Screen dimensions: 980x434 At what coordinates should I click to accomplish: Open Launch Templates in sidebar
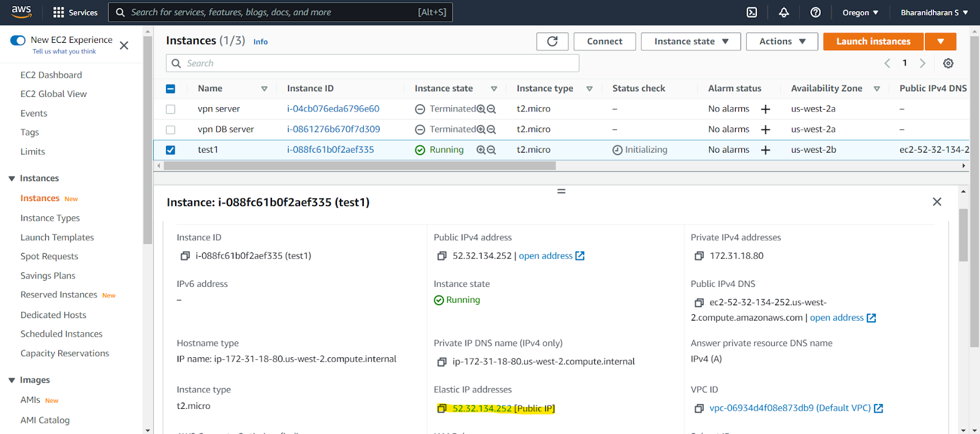(57, 237)
